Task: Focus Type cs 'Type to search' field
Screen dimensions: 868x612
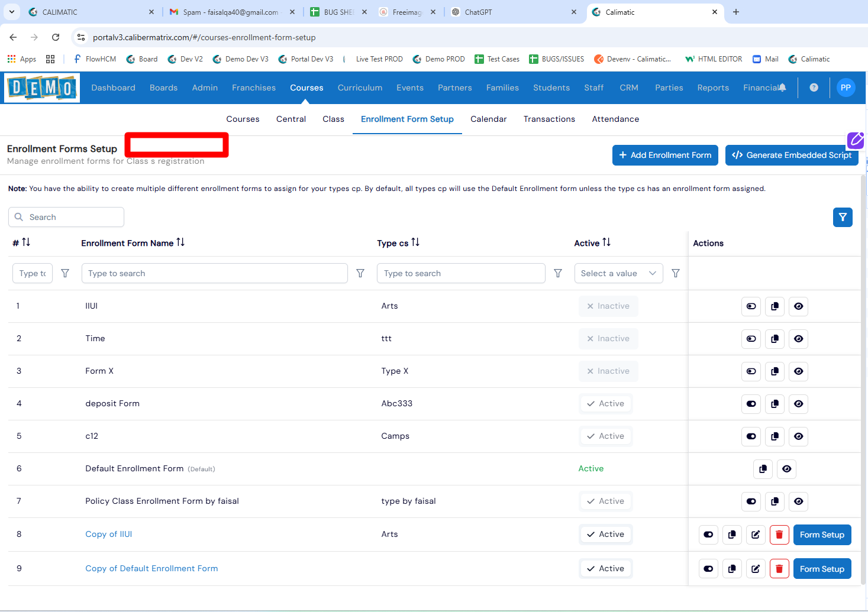Action: [461, 273]
